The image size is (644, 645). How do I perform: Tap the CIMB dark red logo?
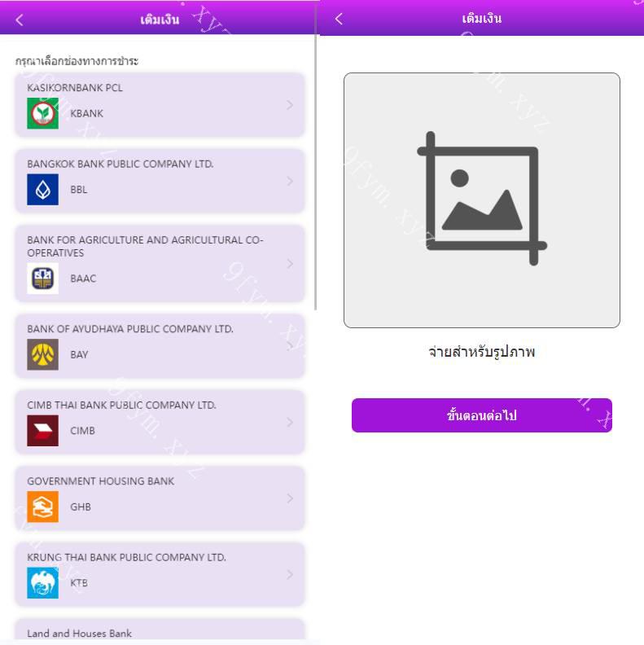click(43, 431)
